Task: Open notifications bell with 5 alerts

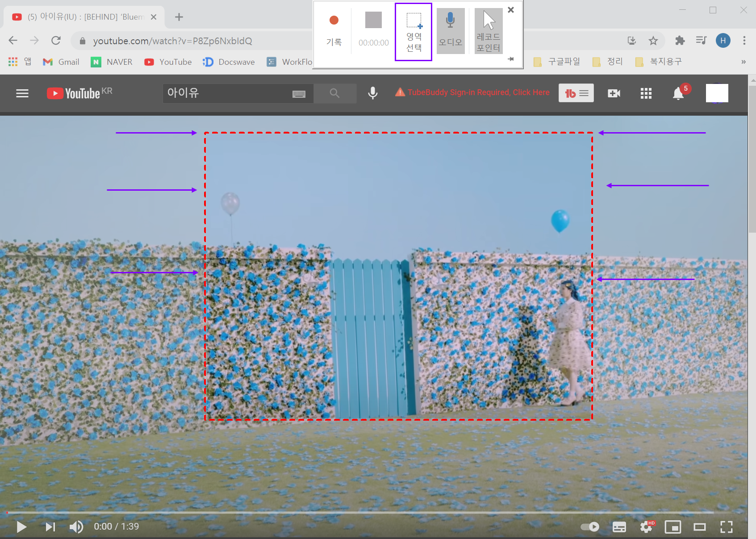Action: click(679, 93)
